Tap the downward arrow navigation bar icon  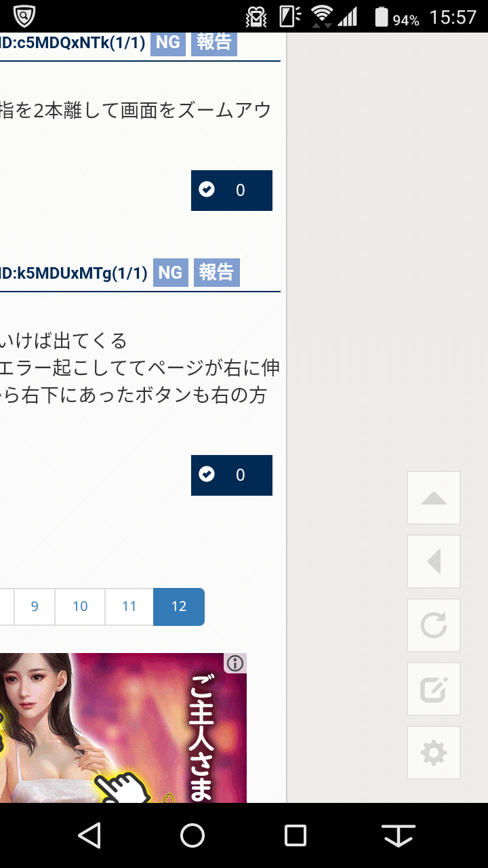[399, 835]
